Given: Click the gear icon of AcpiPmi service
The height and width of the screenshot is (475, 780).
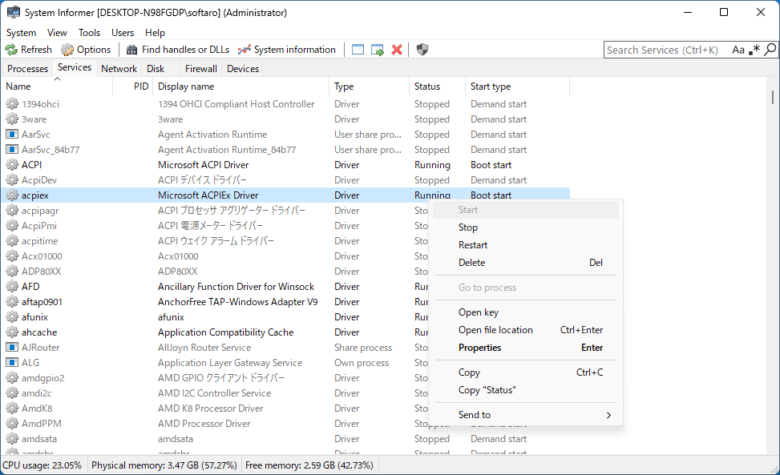Looking at the screenshot, I should pos(12,226).
